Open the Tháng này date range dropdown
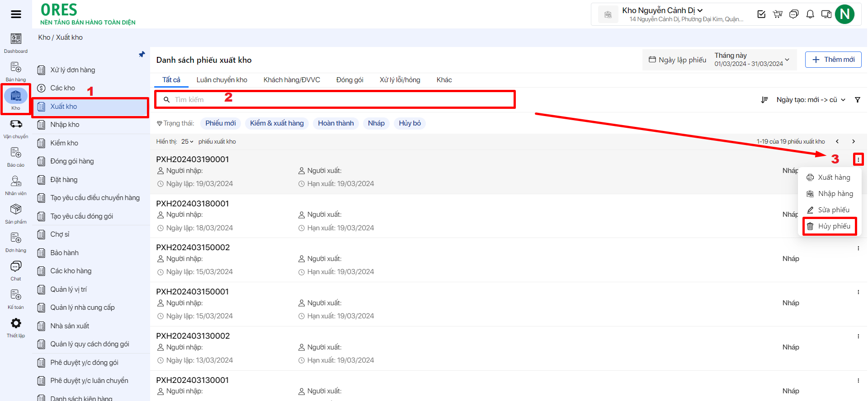Viewport: 868px width, 401px height. pos(751,60)
